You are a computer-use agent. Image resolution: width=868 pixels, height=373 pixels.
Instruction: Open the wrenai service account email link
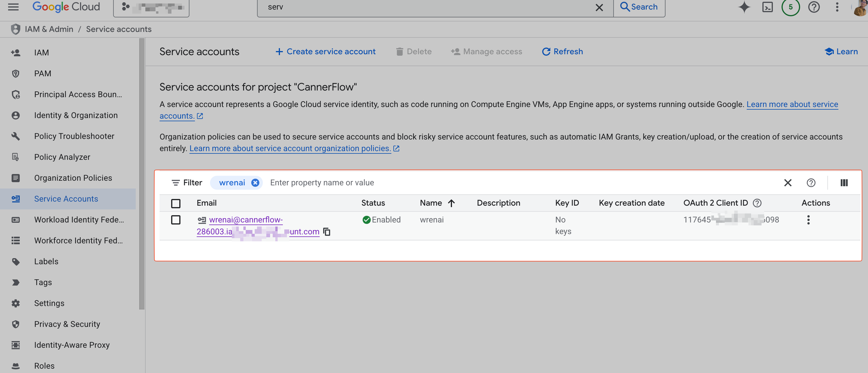pos(246,220)
